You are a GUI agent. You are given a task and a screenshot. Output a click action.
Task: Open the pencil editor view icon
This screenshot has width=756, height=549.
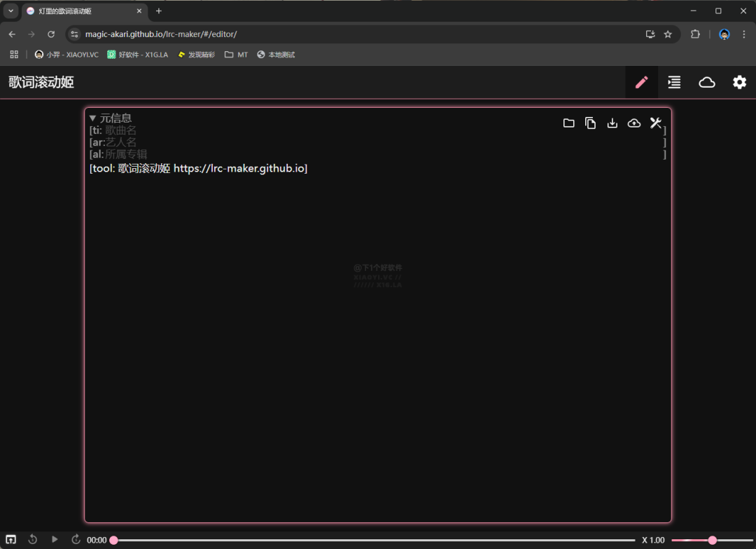(641, 83)
